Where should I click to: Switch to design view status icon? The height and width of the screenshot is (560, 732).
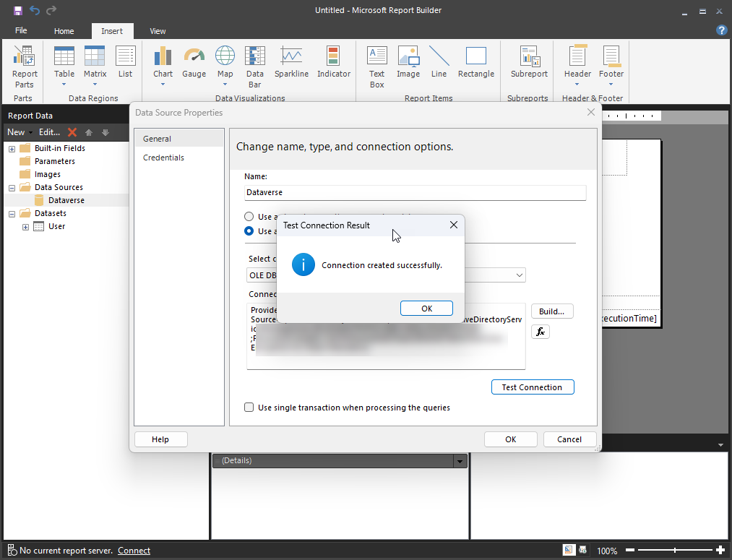(569, 550)
